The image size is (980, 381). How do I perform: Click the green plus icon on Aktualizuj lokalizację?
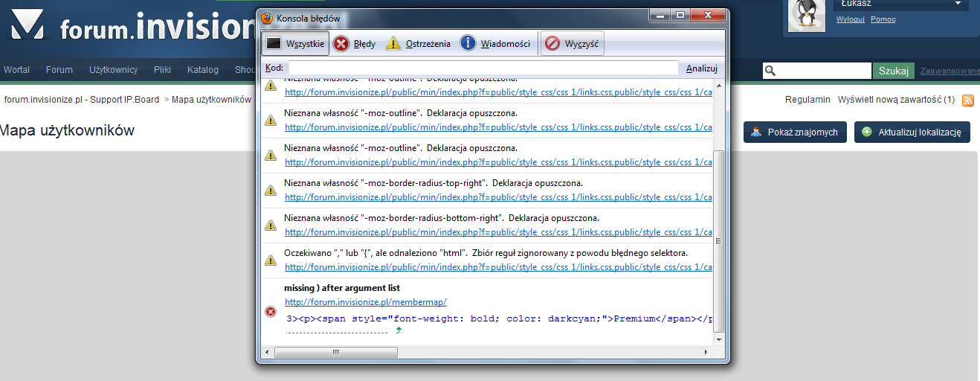tap(867, 132)
